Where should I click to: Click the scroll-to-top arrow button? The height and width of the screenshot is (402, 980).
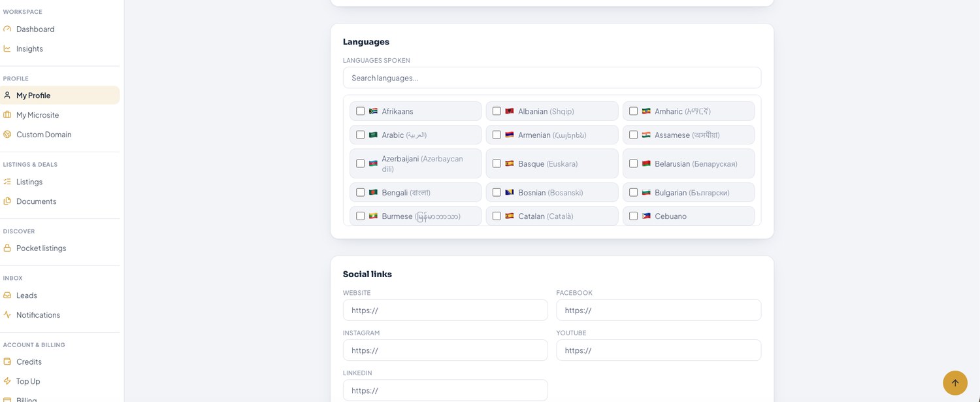pyautogui.click(x=955, y=383)
